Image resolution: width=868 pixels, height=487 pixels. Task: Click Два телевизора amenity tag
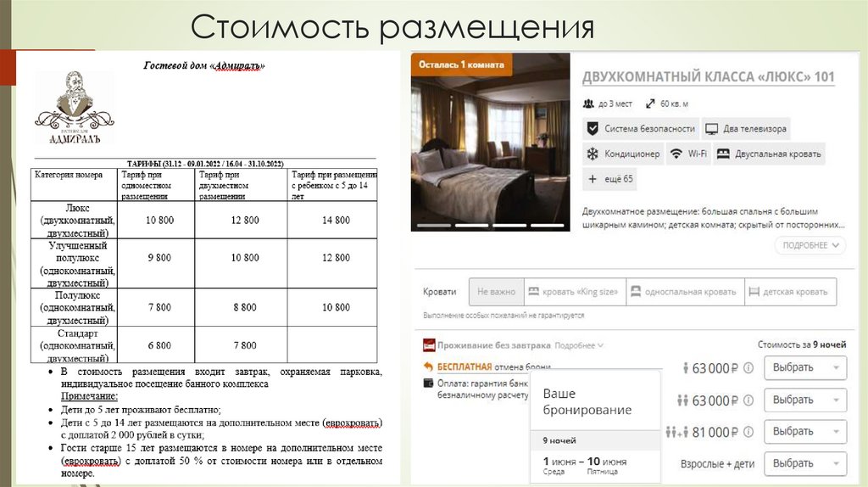pyautogui.click(x=746, y=128)
